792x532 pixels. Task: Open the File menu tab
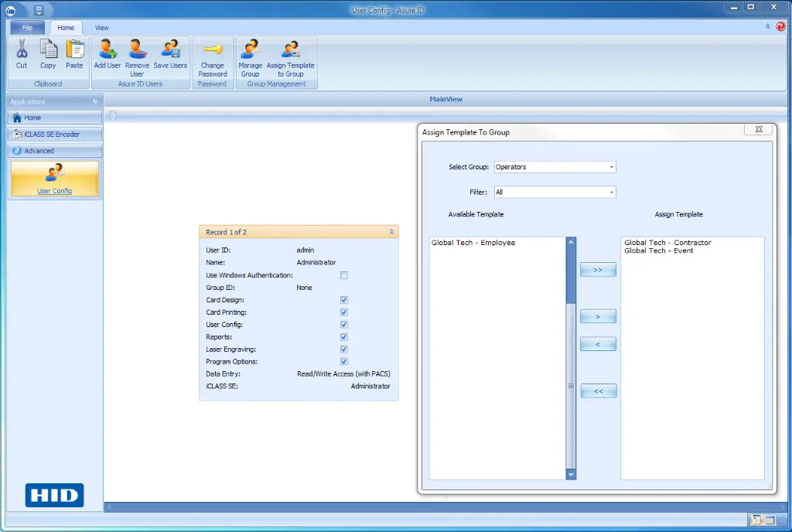(27, 28)
